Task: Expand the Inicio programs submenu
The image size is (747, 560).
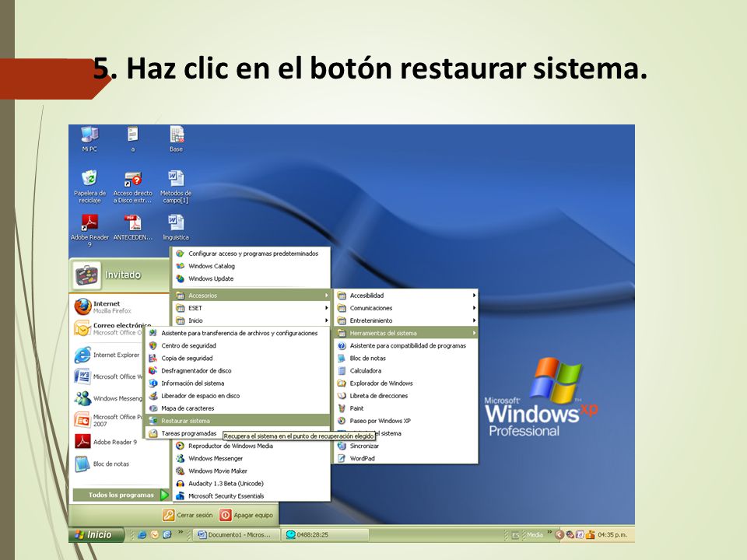Action: point(251,320)
